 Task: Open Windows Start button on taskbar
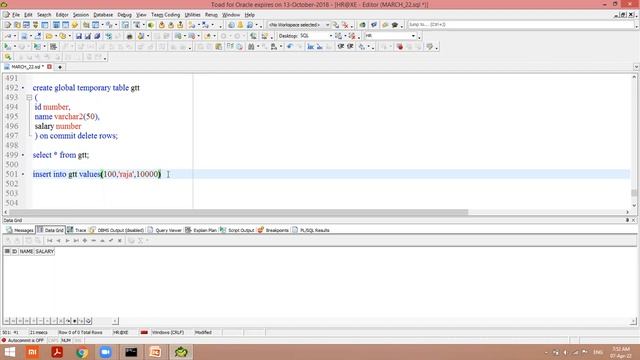9,352
